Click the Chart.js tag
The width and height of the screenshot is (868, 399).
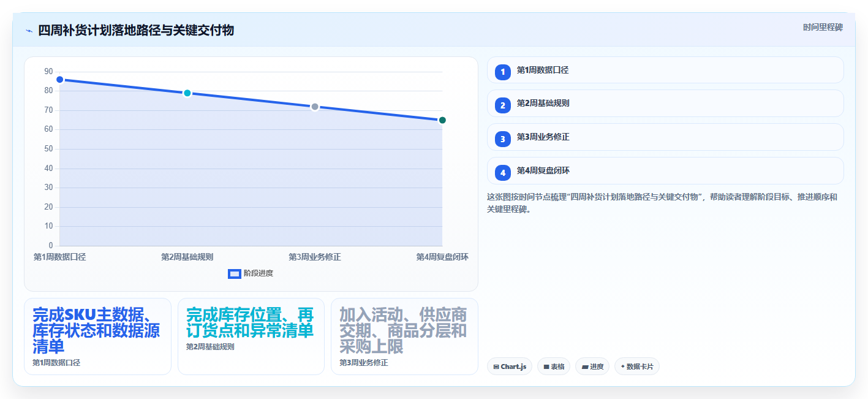(510, 367)
